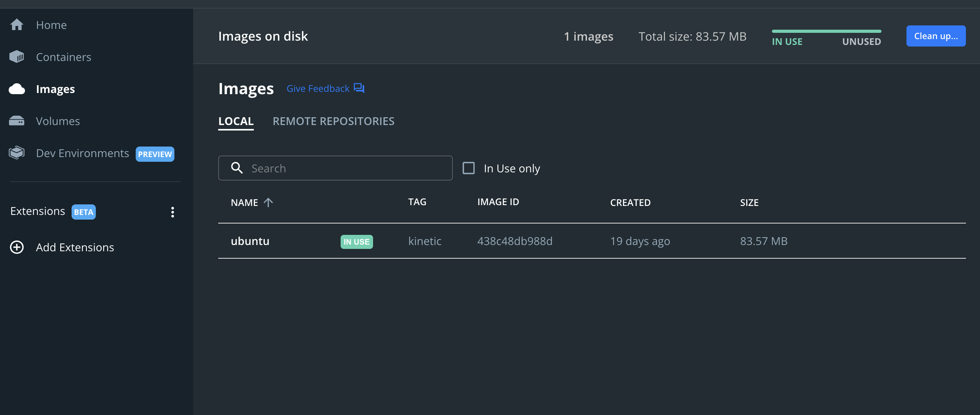This screenshot has height=415, width=980.
Task: Sort by the CREATED column header
Action: pos(630,202)
